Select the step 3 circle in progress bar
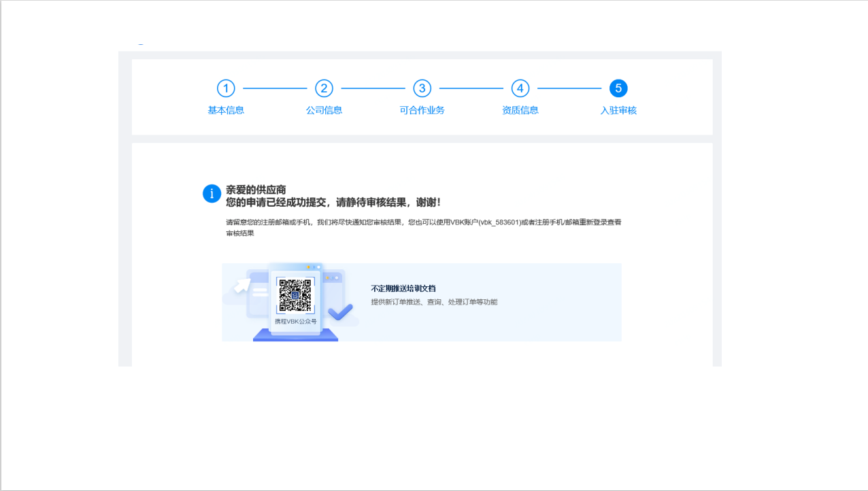 (x=422, y=88)
